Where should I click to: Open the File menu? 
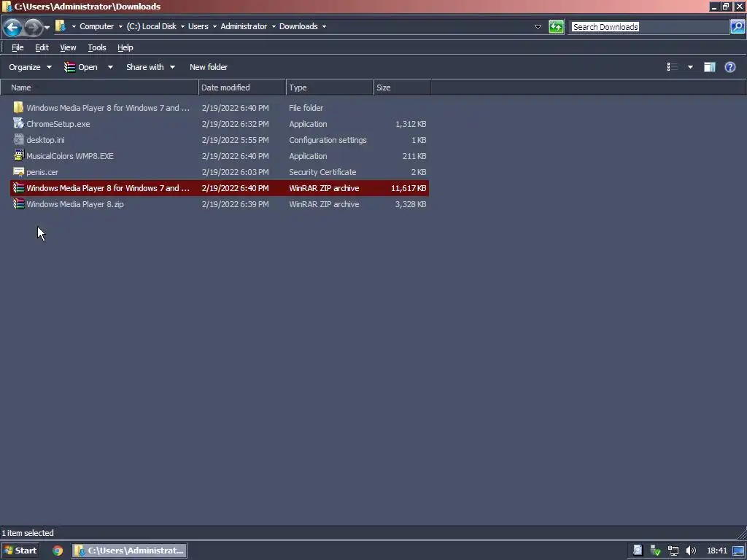click(x=18, y=47)
